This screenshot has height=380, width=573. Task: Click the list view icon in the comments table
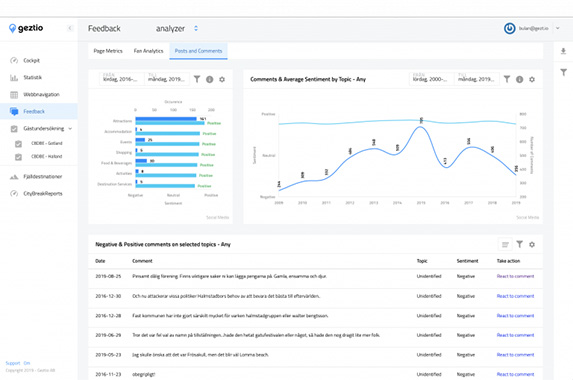click(x=505, y=244)
